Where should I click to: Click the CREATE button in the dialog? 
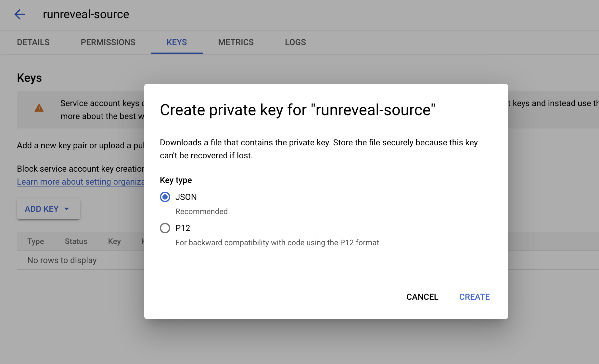tap(474, 297)
